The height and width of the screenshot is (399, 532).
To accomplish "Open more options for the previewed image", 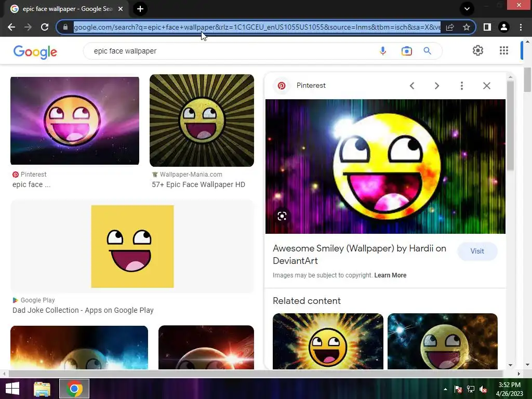I will point(461,86).
